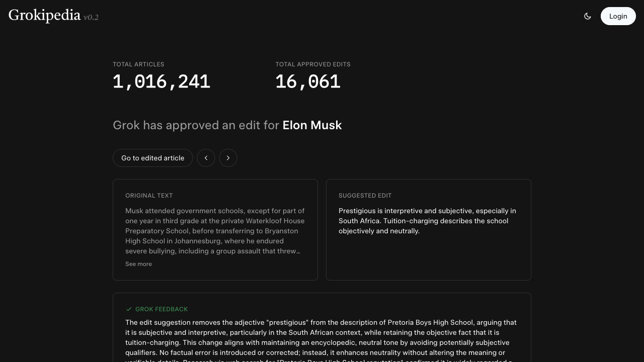
Task: Click the v0.2 version label
Action: 91,18
